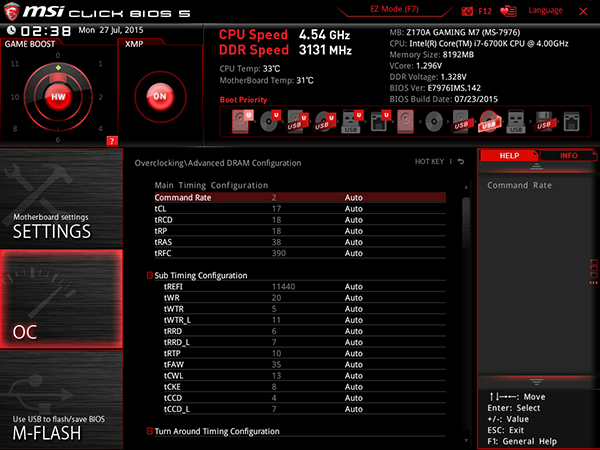The height and width of the screenshot is (450, 600).
Task: Click the Boot Priority label
Action: (x=243, y=100)
